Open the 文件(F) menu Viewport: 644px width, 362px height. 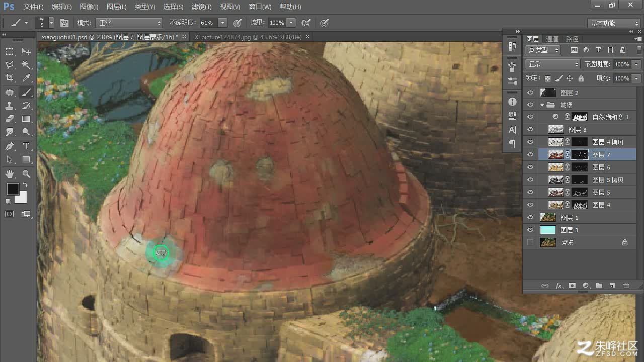pyautogui.click(x=34, y=7)
